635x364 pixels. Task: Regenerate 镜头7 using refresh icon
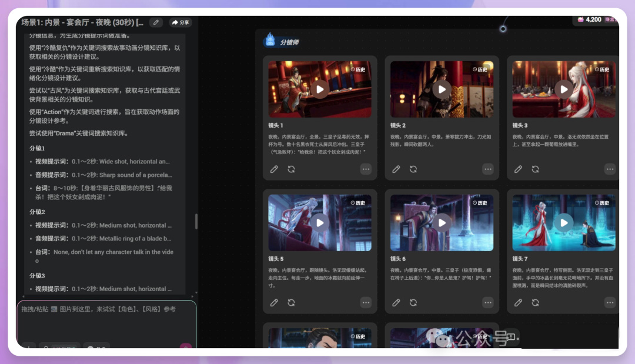535,302
